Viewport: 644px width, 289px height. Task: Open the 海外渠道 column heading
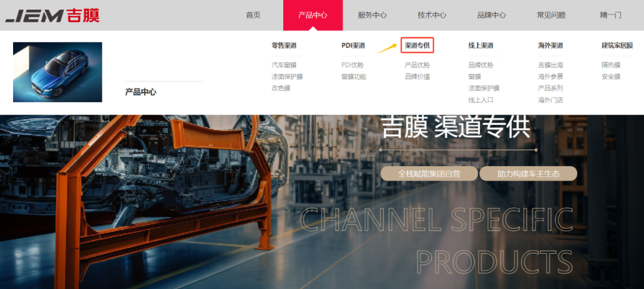551,45
